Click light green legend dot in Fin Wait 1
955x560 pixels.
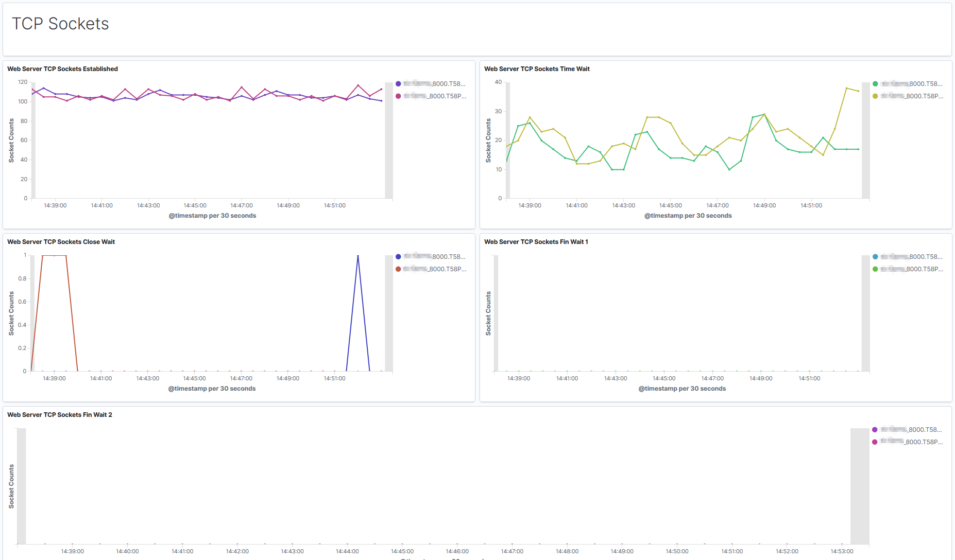coord(875,269)
